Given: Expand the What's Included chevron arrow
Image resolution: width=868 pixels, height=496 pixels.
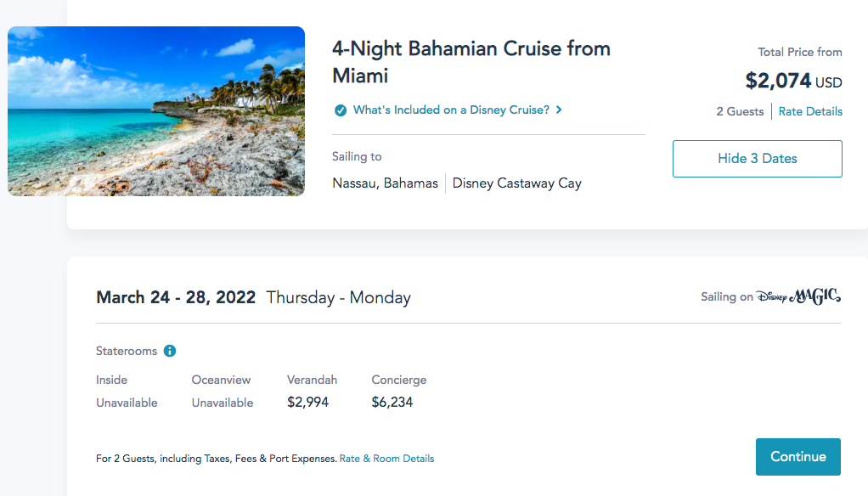Looking at the screenshot, I should tap(559, 110).
